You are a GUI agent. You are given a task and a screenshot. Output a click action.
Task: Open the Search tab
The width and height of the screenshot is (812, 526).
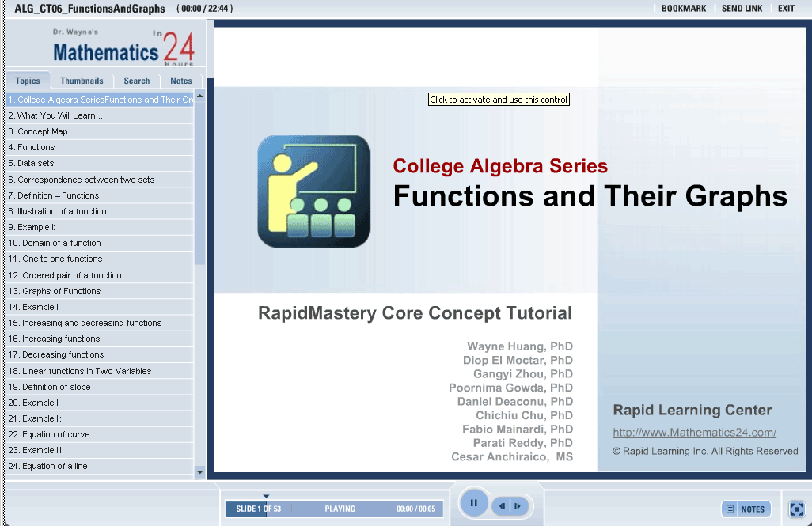click(136, 81)
